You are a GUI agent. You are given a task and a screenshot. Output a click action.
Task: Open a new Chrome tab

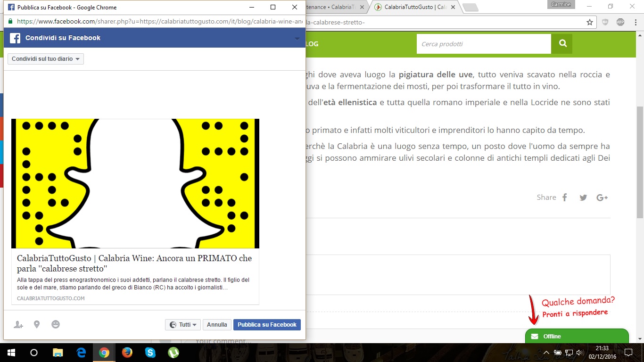pos(470,8)
